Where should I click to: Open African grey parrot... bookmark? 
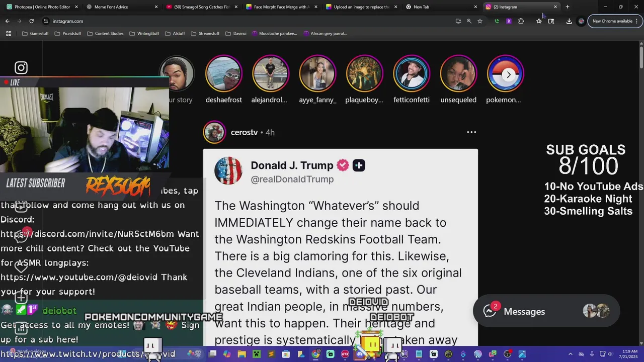click(x=325, y=33)
